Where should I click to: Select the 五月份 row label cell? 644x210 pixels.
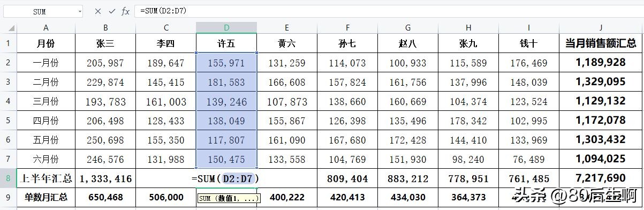[x=46, y=140]
